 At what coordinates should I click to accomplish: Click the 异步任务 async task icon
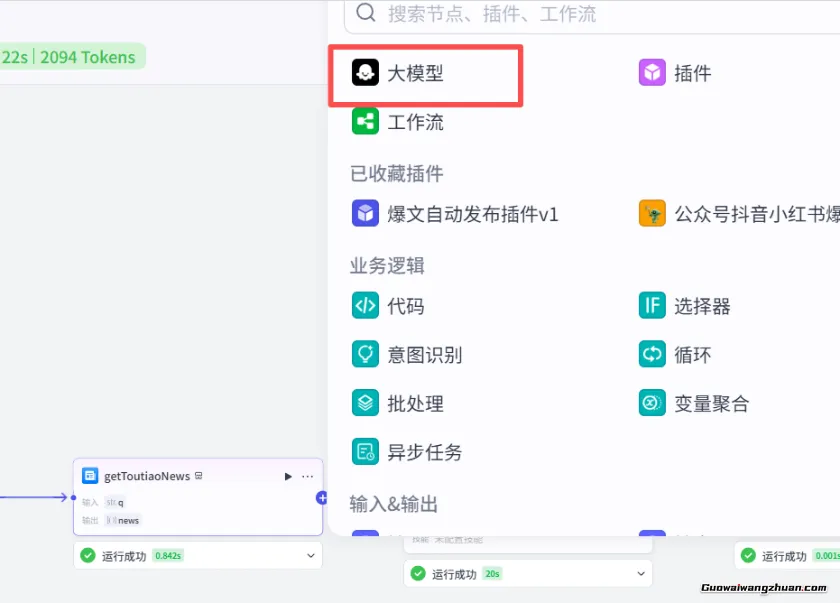pyautogui.click(x=366, y=452)
